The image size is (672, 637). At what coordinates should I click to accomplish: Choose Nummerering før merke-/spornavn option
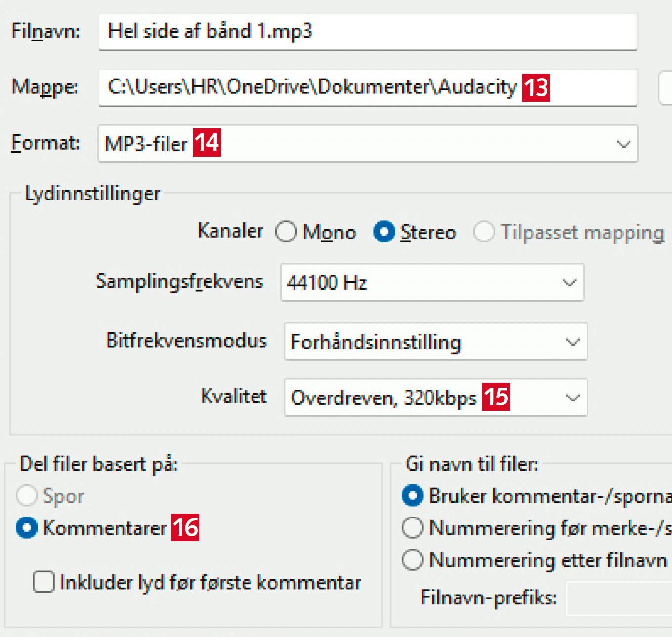point(413,528)
